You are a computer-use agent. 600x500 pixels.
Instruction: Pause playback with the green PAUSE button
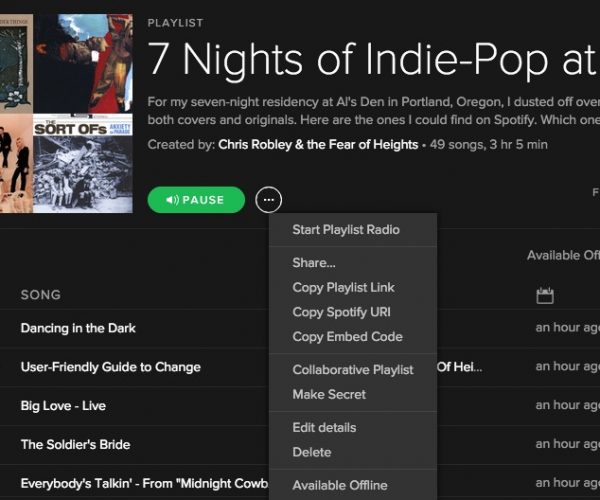tap(196, 199)
